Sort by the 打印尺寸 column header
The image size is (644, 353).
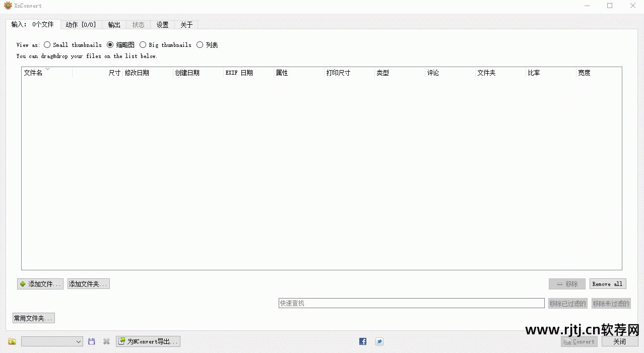pyautogui.click(x=350, y=73)
